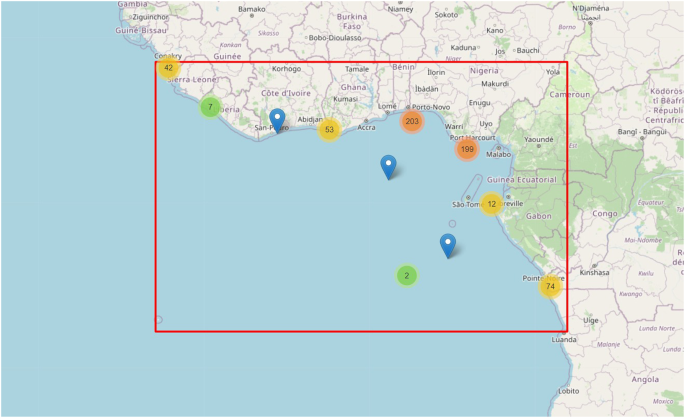Click the Lobito city label
Viewport: 685px width, 418px height.
(x=569, y=391)
